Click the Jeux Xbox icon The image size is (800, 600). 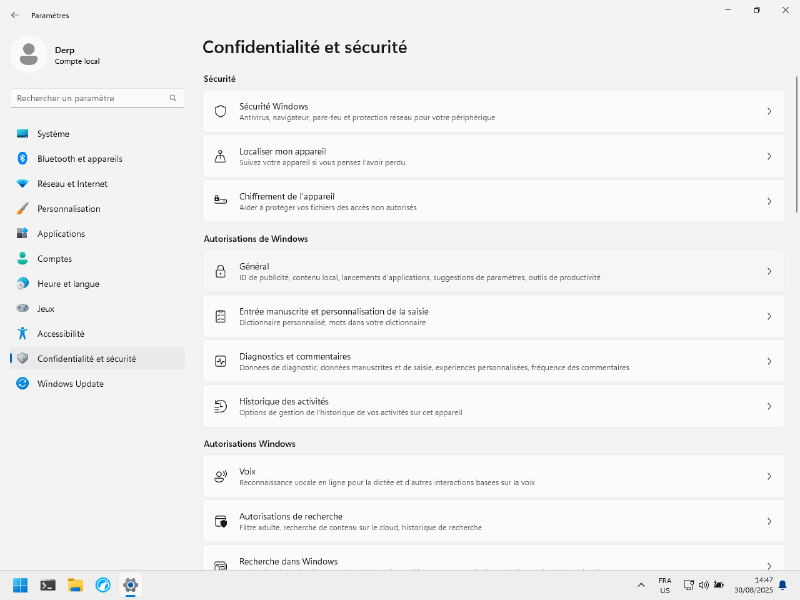23,308
